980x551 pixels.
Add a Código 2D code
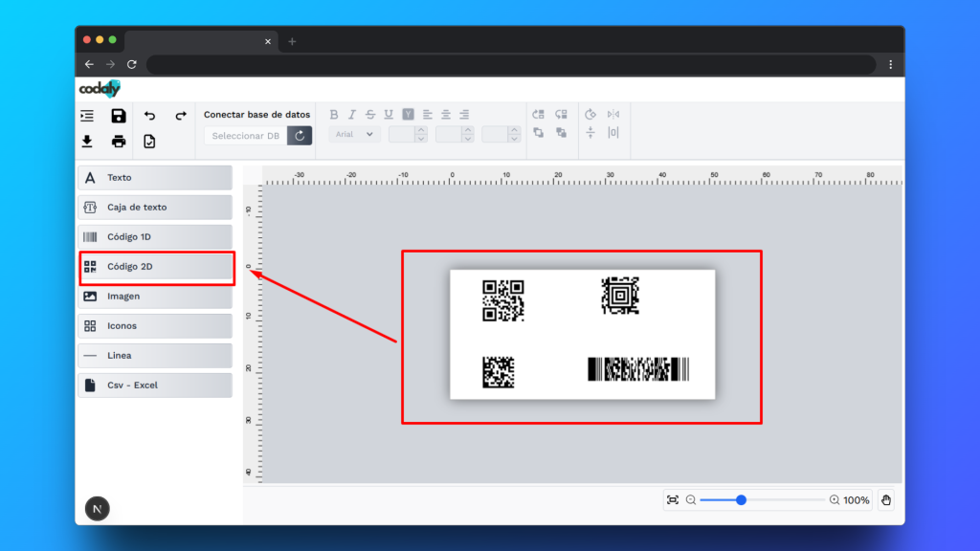pyautogui.click(x=155, y=267)
